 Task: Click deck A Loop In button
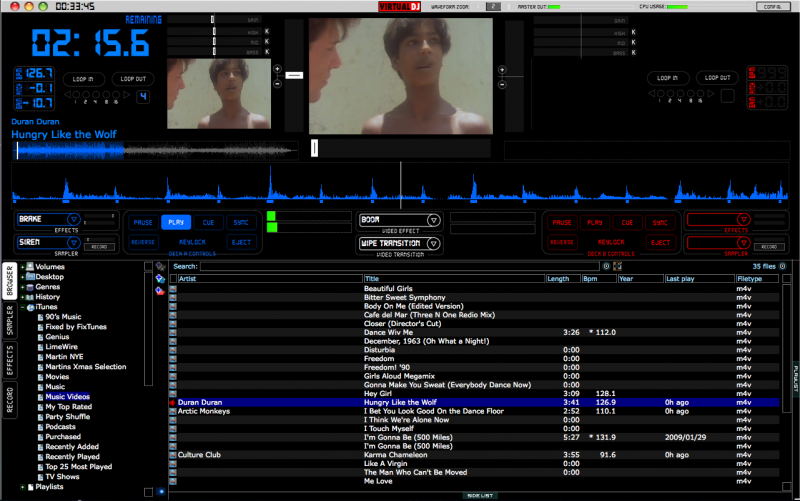[83, 79]
